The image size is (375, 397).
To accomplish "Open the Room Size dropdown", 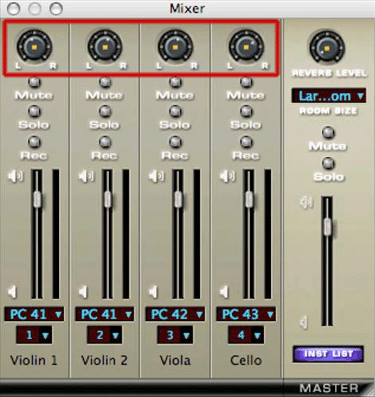I will pos(329,96).
